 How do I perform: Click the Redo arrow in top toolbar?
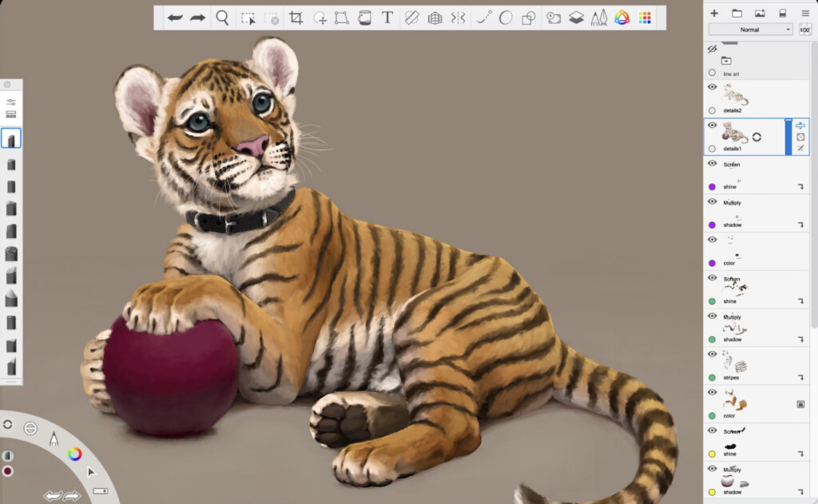[x=198, y=18]
